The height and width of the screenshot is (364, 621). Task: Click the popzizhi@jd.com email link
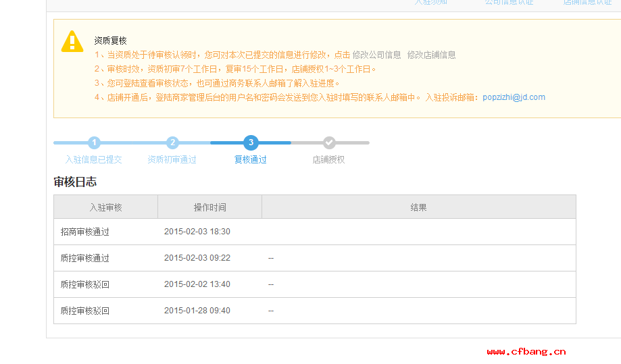coord(514,97)
